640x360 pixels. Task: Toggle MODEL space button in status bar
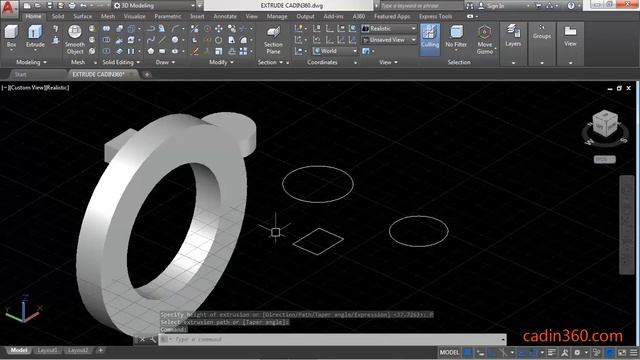[x=449, y=352]
